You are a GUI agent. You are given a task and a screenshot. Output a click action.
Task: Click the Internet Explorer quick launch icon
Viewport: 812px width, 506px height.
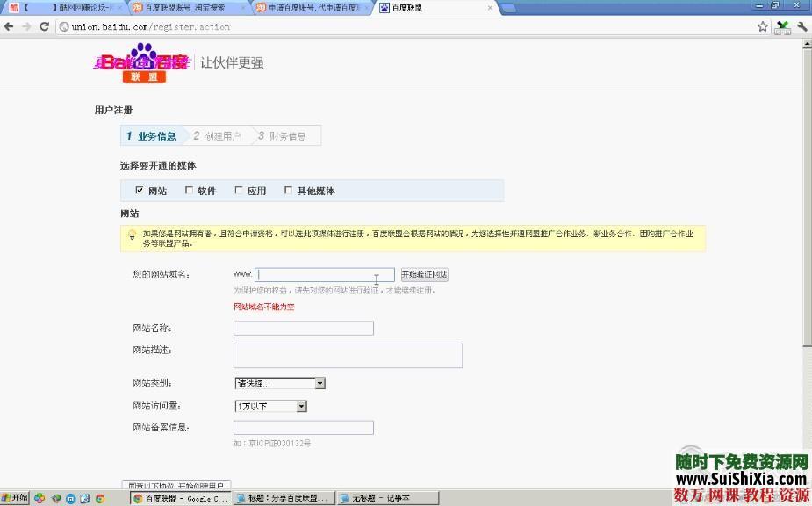pyautogui.click(x=86, y=498)
